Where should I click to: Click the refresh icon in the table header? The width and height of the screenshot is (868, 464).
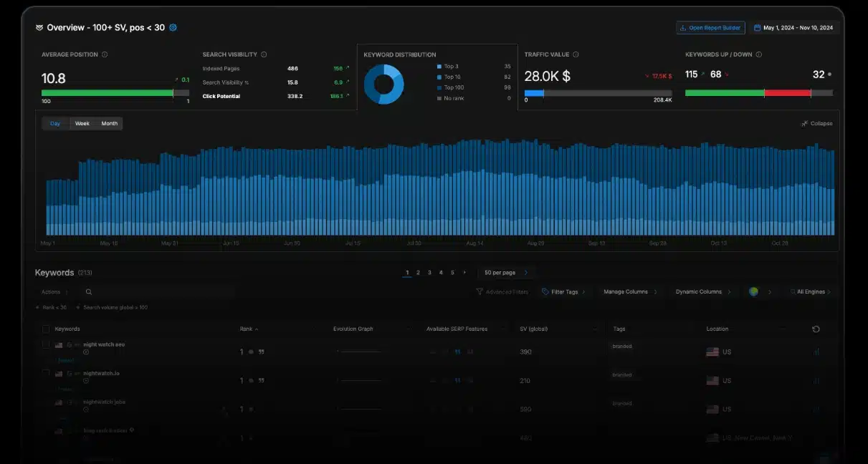click(816, 329)
